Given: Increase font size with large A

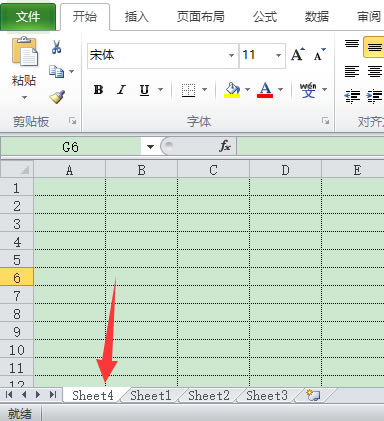Looking at the screenshot, I should coord(297,54).
